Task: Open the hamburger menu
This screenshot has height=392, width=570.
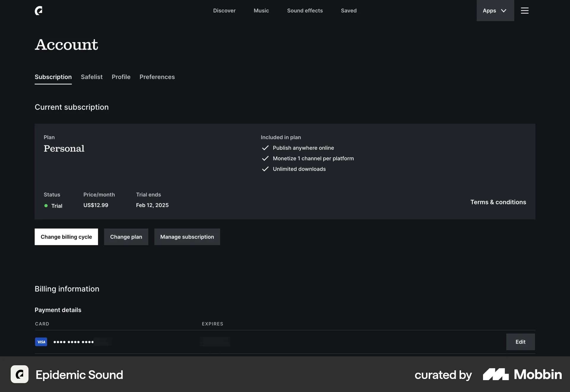Action: 525,11
